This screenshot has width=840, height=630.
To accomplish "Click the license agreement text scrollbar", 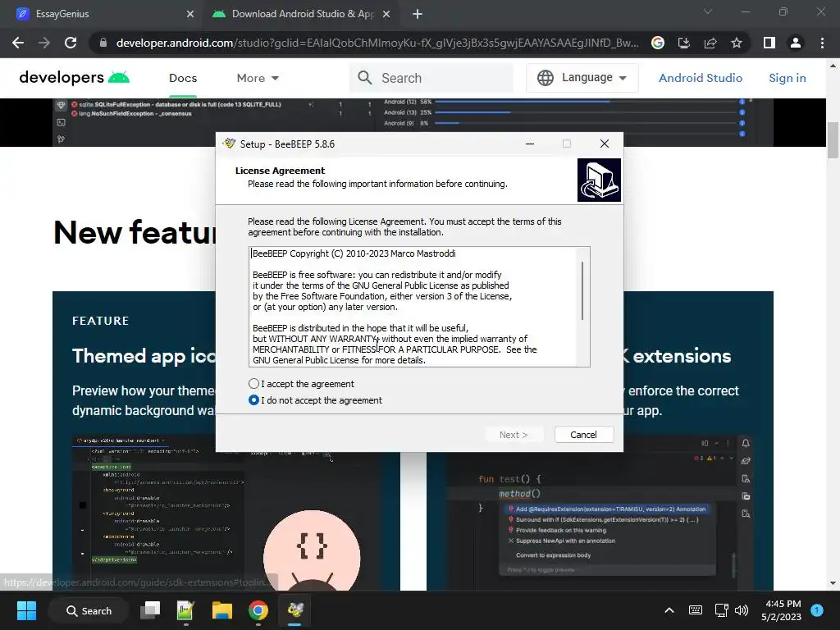I will pyautogui.click(x=582, y=291).
